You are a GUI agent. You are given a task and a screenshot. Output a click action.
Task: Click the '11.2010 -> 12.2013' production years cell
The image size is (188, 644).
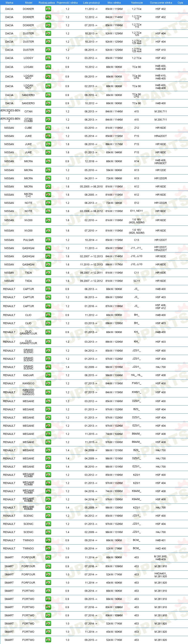[x=91, y=264]
